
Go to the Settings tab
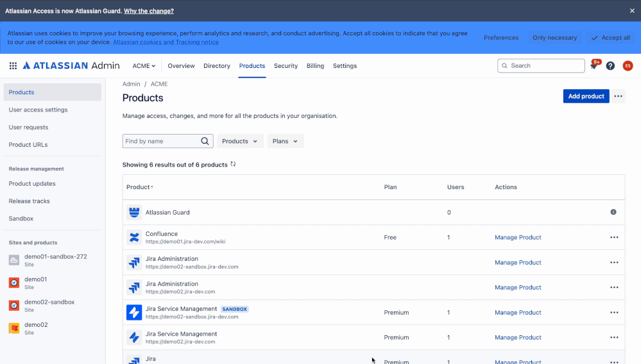(345, 66)
